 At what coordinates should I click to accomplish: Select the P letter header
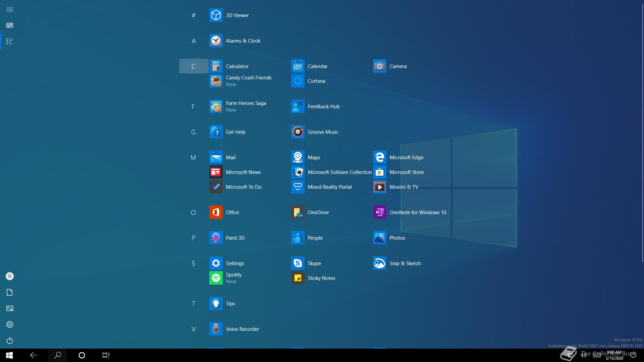tap(194, 238)
